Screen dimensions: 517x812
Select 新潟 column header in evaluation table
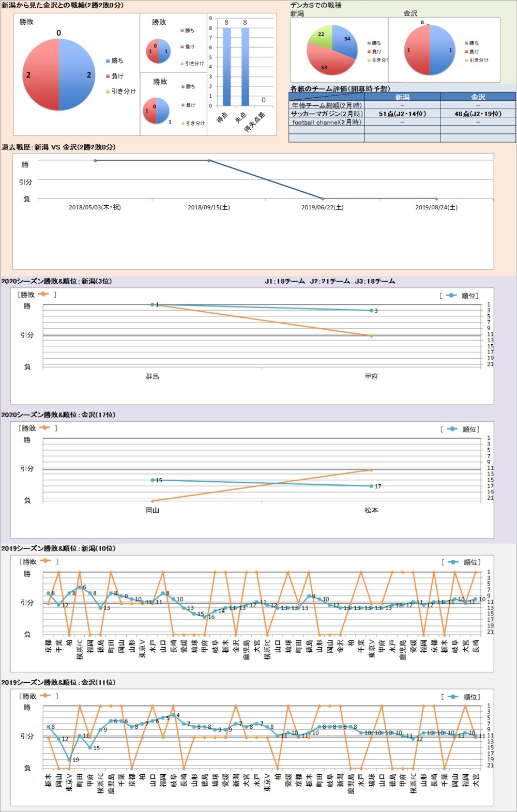(402, 97)
